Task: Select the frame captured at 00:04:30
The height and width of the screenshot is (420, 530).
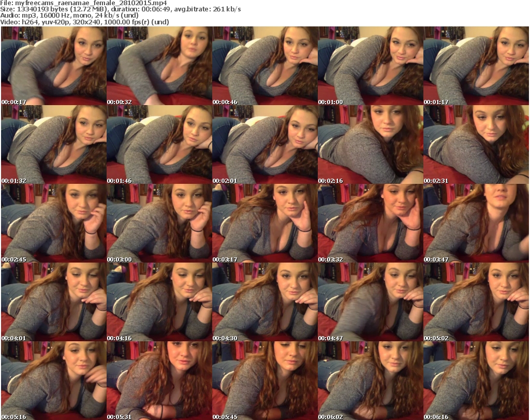Action: tap(264, 302)
